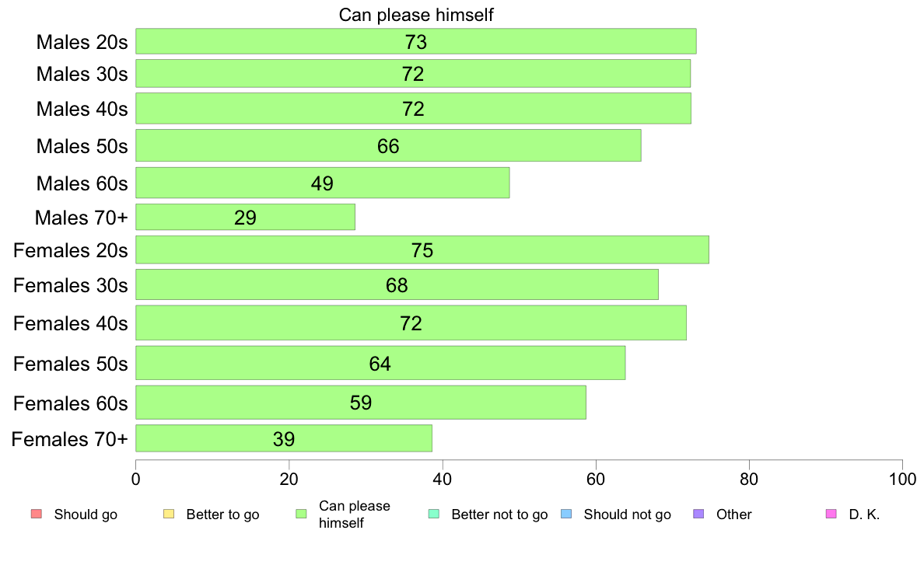Click the teal Better not to go swatch

[x=434, y=514]
